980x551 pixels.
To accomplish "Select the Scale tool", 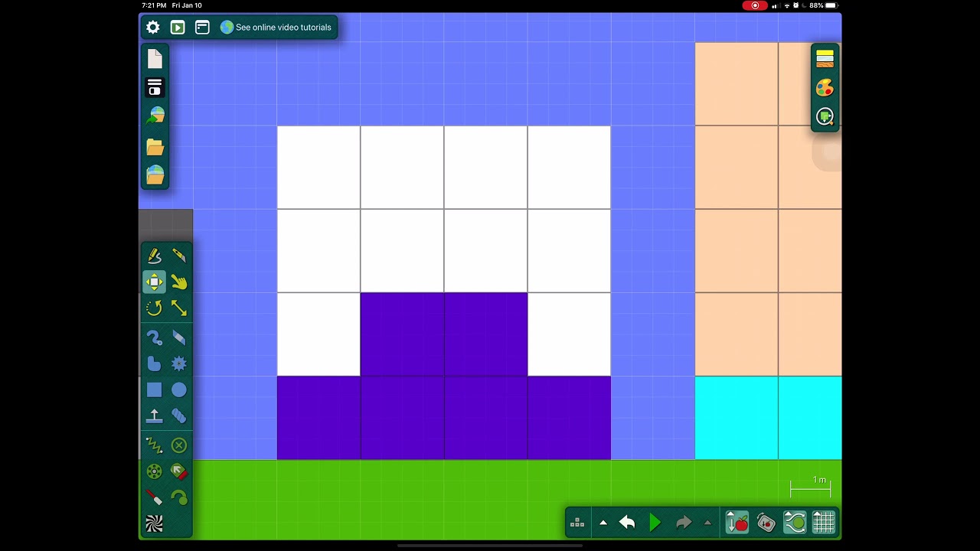I will click(179, 308).
